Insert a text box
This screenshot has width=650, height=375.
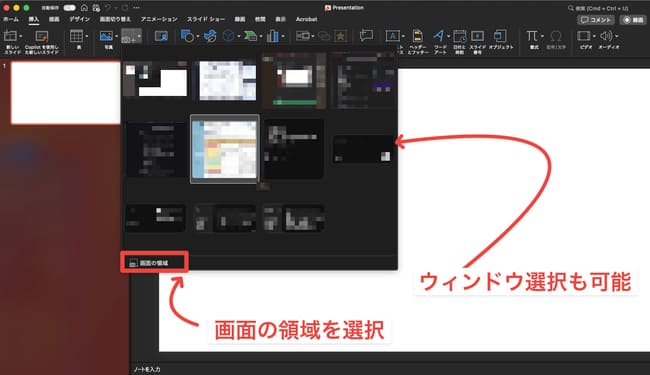pyautogui.click(x=393, y=36)
